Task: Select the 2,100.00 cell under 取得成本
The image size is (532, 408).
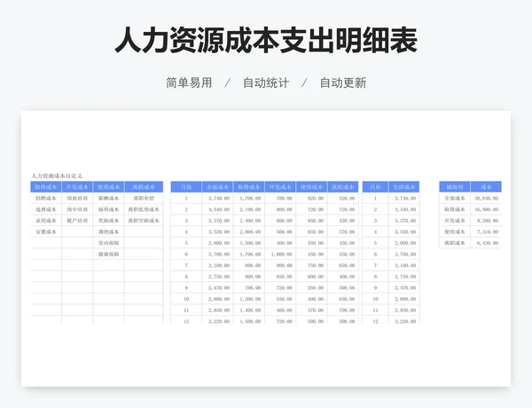Action: (249, 209)
